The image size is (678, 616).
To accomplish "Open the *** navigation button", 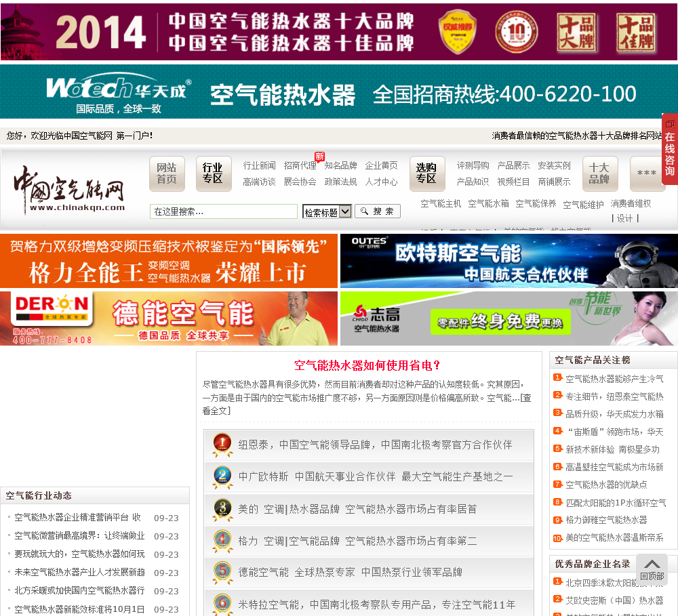I will [647, 173].
